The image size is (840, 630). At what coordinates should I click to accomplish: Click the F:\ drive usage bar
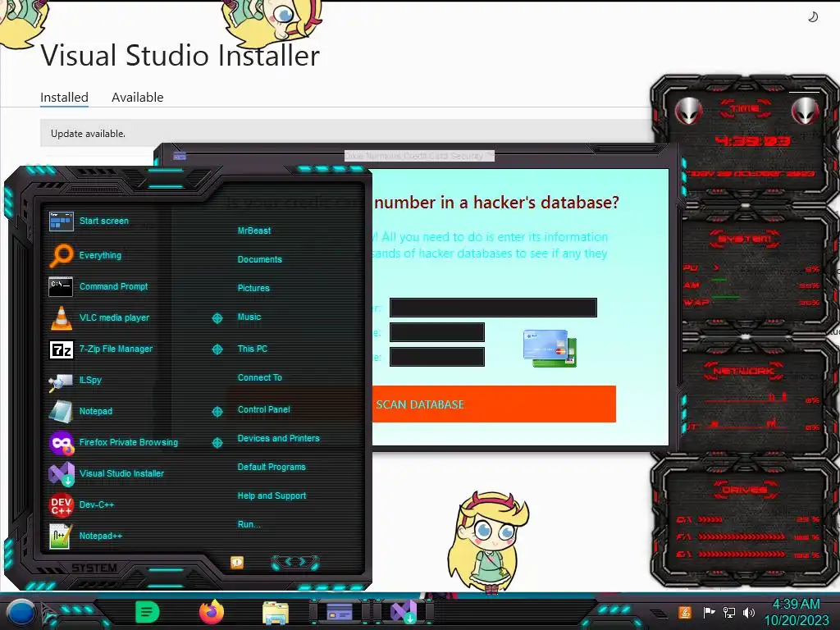click(742, 536)
